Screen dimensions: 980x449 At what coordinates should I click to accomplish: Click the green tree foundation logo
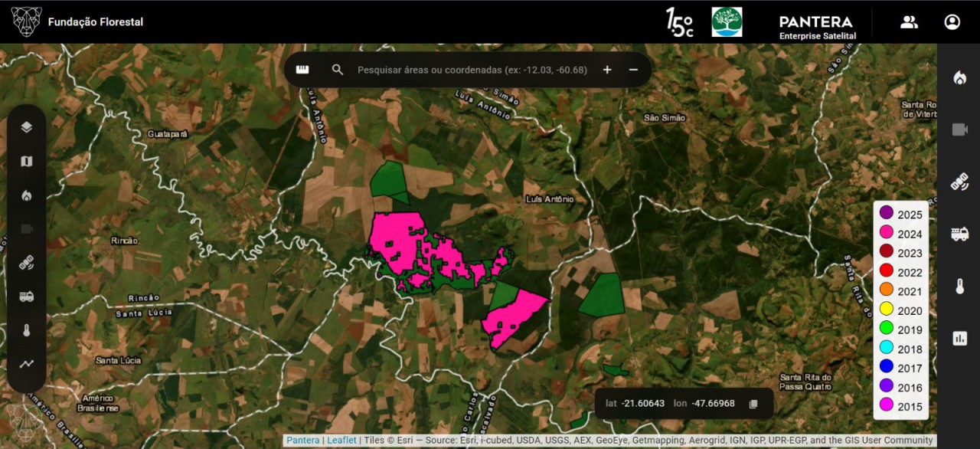[x=727, y=21]
